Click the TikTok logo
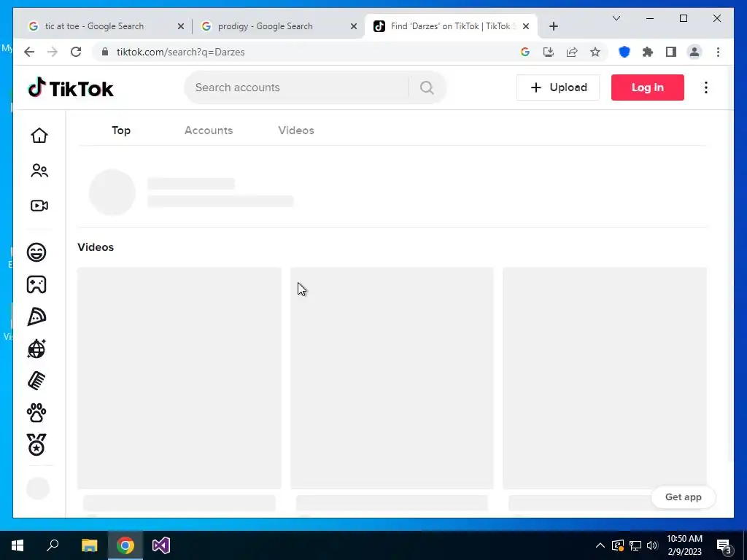Screen dimensions: 747x560 [71, 87]
